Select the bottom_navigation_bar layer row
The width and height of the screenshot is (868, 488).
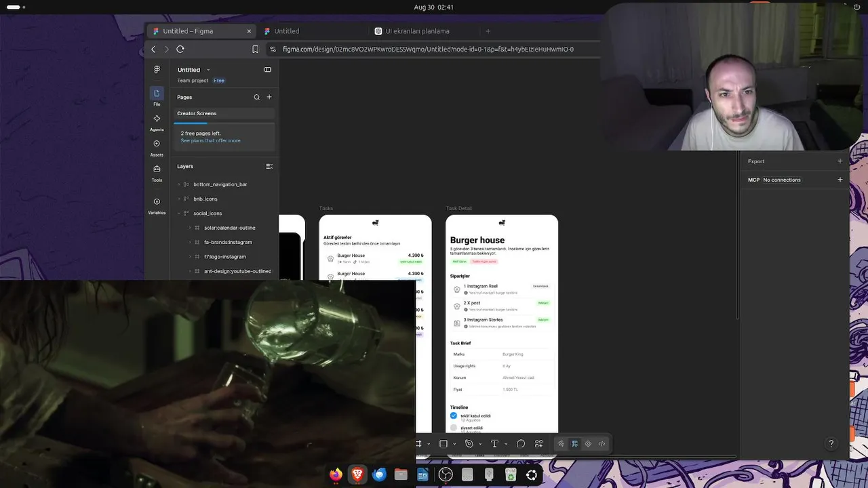[x=224, y=184]
